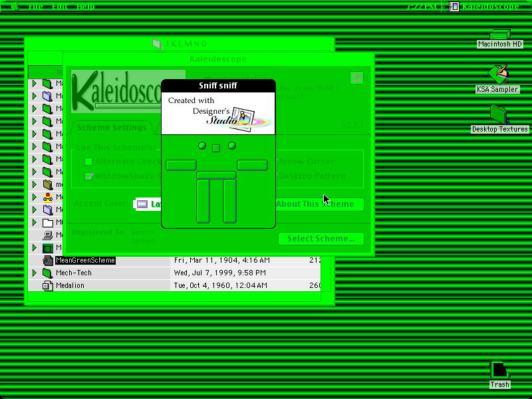
Task: Expand the white folder's disclosure triangle
Action: [x=35, y=223]
